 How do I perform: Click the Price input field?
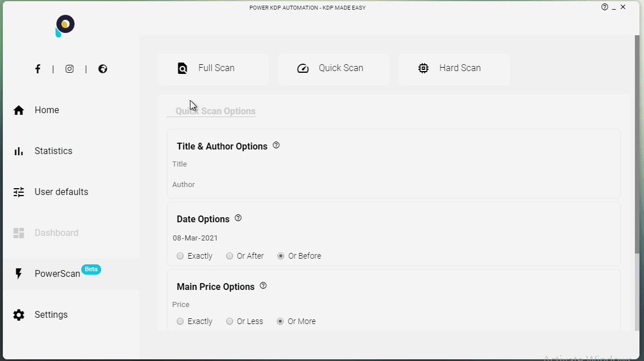click(x=393, y=305)
